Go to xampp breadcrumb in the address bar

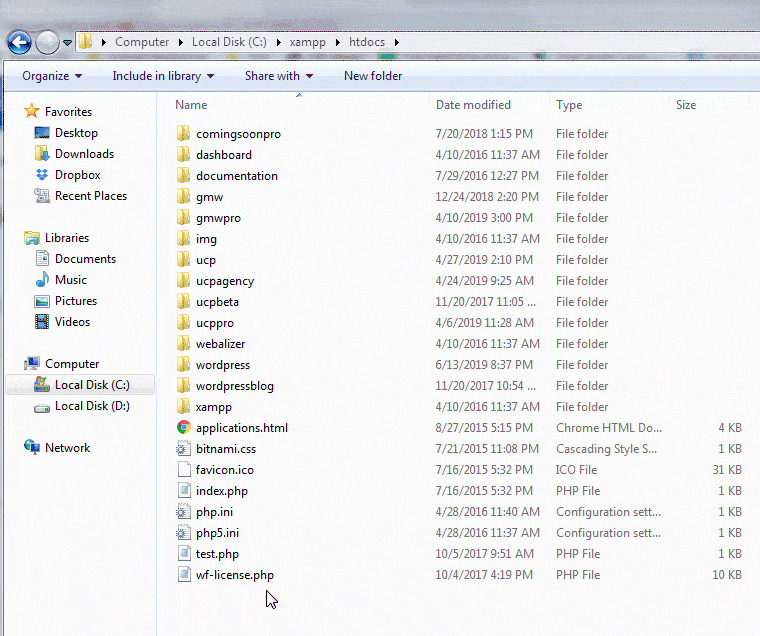[307, 42]
